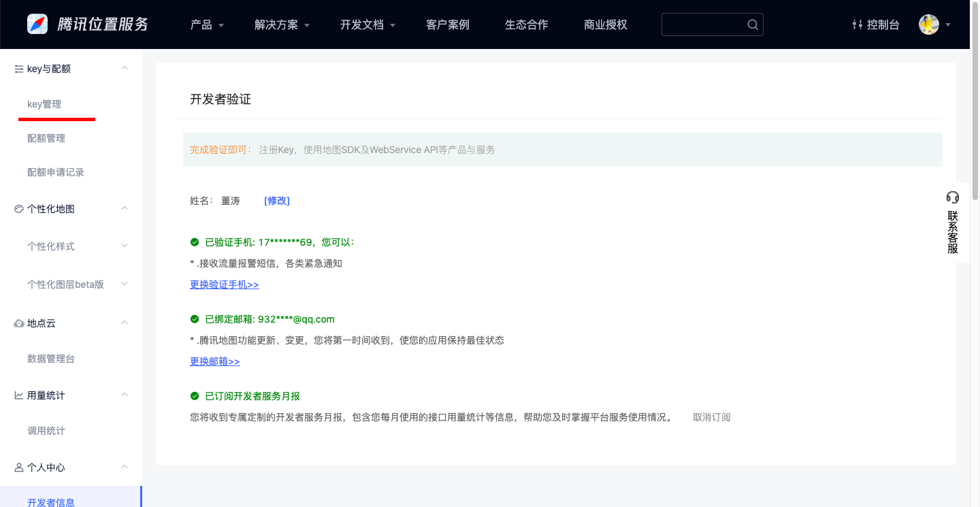Click the 已验证手机: 17*******69 text
Image resolution: width=980 pixels, height=507 pixels.
[x=259, y=242]
